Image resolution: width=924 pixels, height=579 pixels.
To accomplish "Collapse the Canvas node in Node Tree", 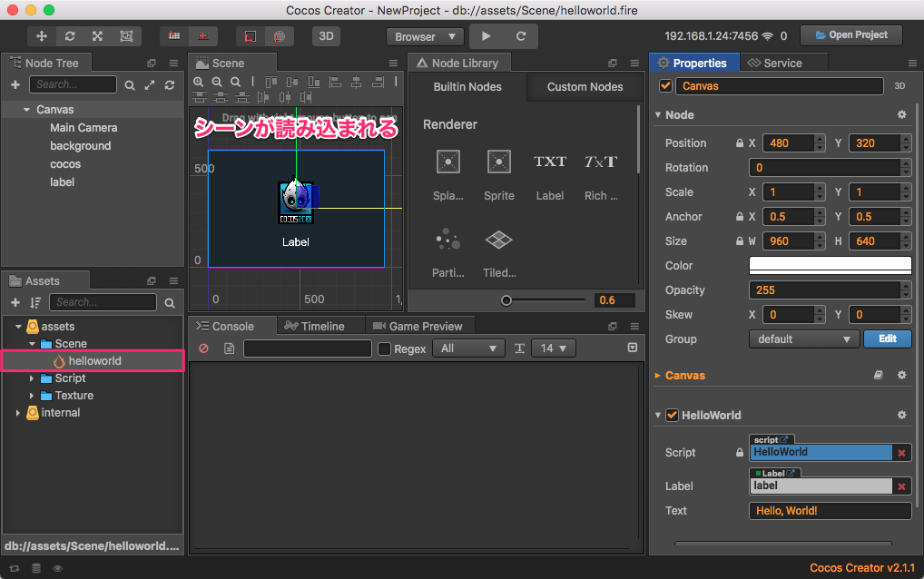I will tap(26, 110).
